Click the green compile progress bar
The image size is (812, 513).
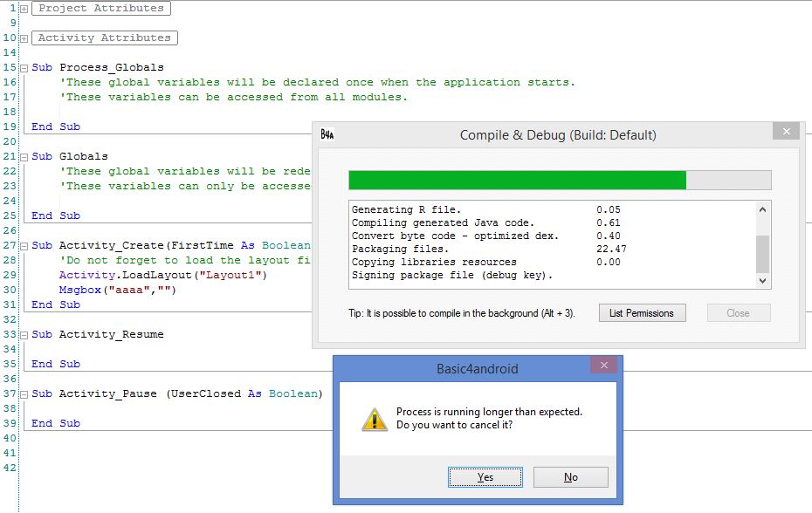click(560, 180)
